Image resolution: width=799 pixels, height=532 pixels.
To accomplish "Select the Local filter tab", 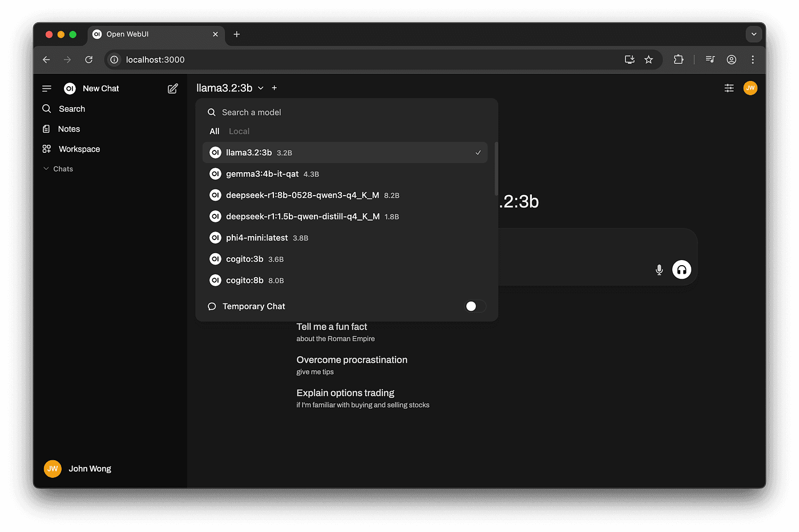I will click(x=239, y=131).
